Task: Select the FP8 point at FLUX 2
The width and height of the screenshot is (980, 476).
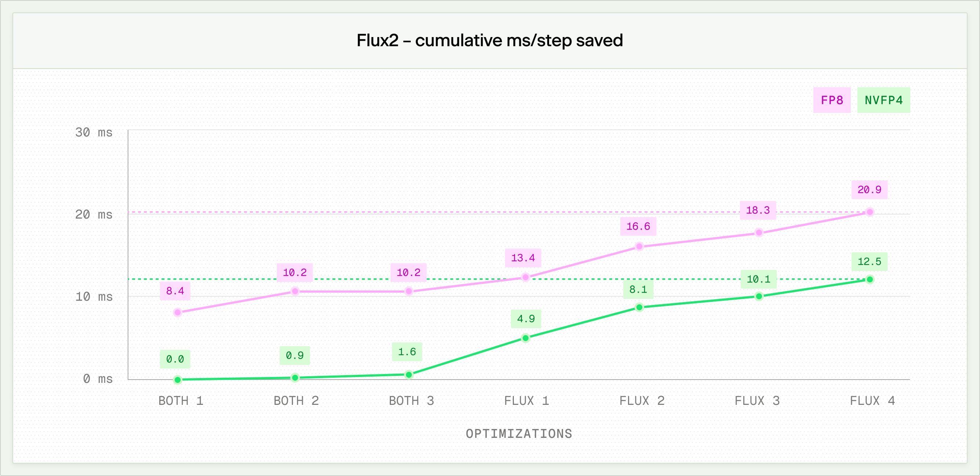Action: point(639,246)
